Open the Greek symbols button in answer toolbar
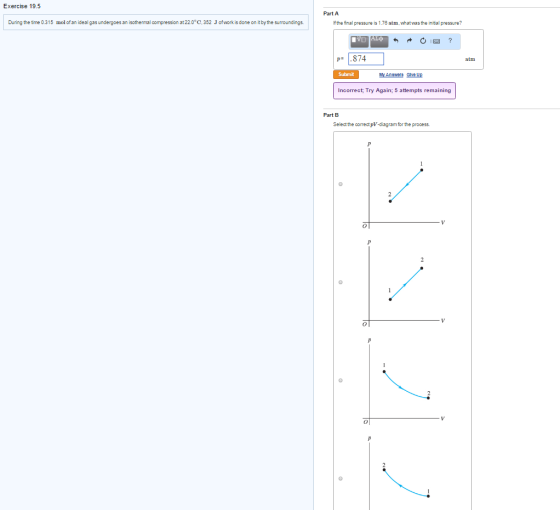The width and height of the screenshot is (560, 510). tap(379, 41)
